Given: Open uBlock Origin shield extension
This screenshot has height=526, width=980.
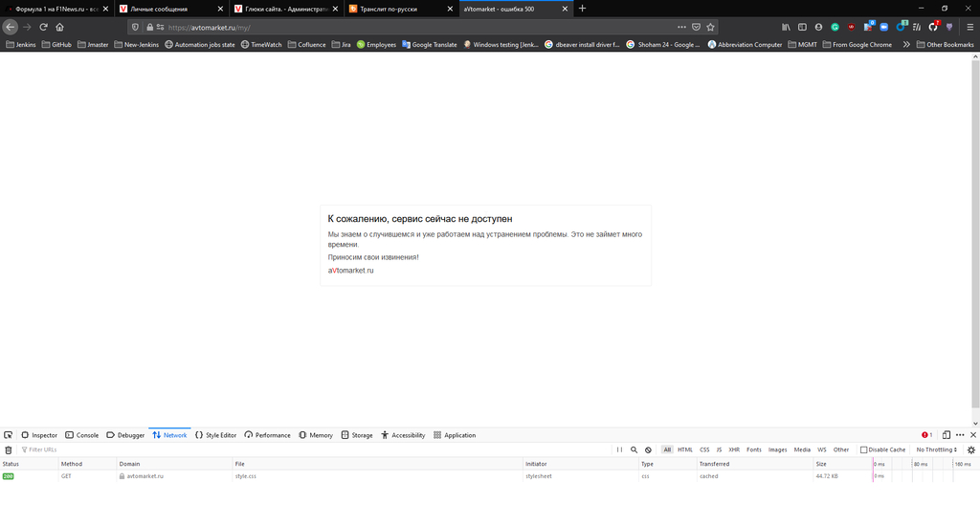Looking at the screenshot, I should [851, 27].
